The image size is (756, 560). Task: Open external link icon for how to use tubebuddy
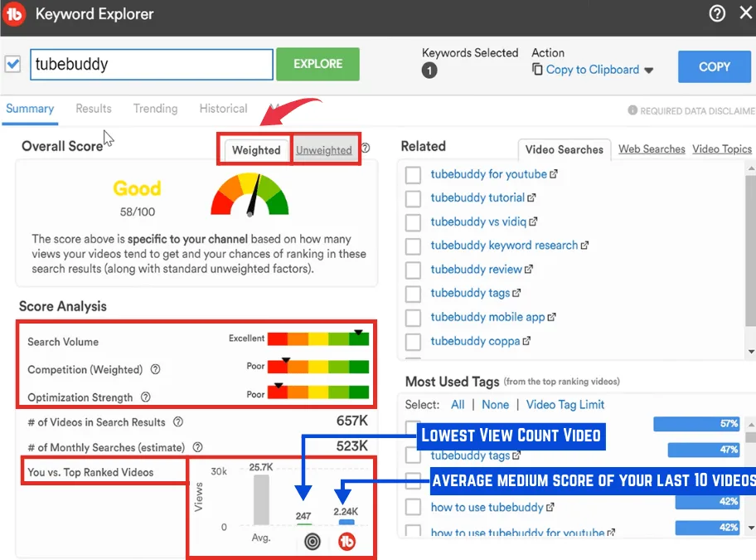[x=550, y=507]
